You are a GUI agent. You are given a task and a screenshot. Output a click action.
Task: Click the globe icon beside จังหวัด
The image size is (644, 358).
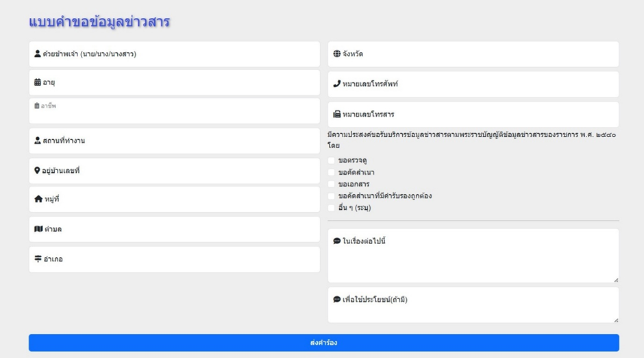coord(337,54)
